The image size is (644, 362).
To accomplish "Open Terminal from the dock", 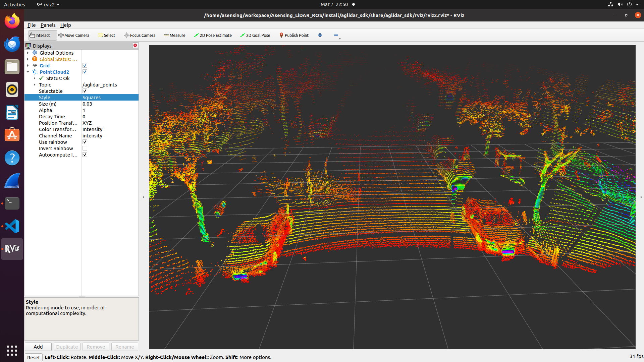I will coord(12,203).
